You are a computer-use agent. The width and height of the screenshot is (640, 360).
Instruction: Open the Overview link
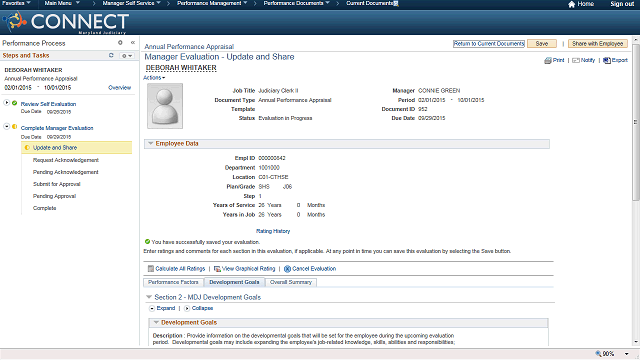(x=120, y=88)
